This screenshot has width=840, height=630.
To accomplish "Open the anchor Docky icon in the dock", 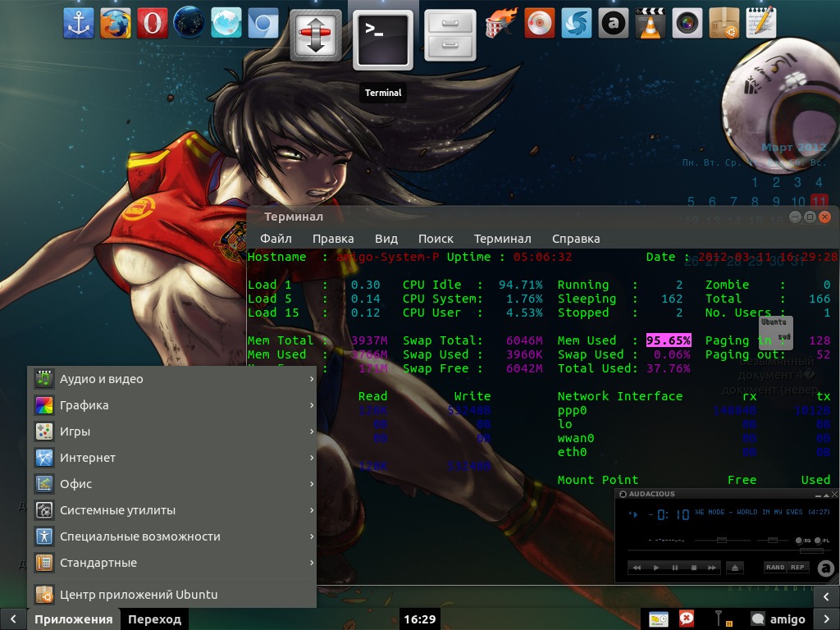I will (78, 23).
